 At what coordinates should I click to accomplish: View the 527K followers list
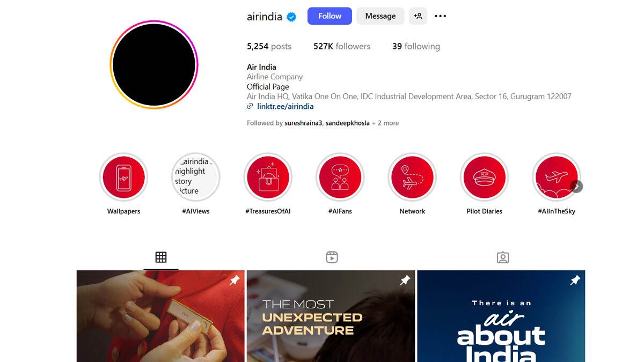(342, 46)
